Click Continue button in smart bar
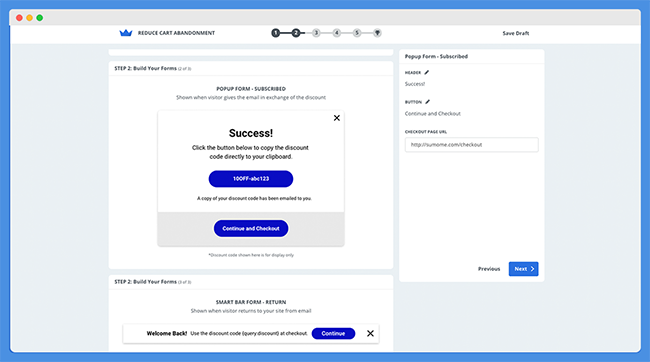Image resolution: width=650 pixels, height=362 pixels. pyautogui.click(x=333, y=333)
